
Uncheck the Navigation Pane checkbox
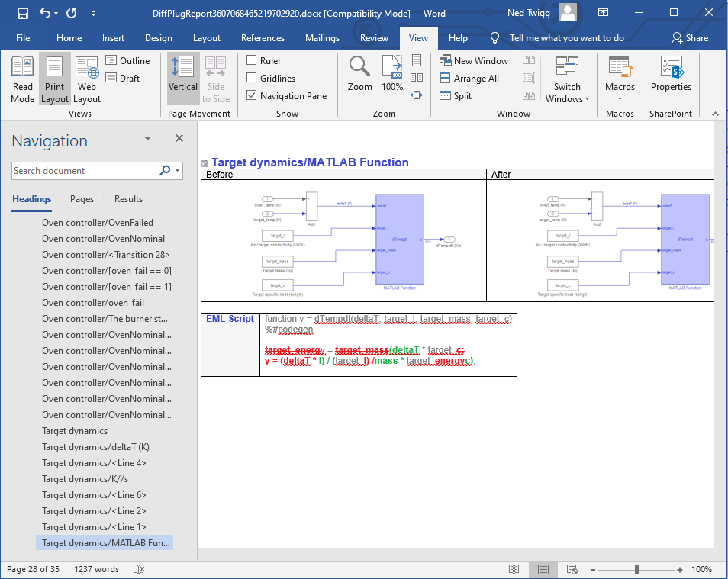(252, 95)
